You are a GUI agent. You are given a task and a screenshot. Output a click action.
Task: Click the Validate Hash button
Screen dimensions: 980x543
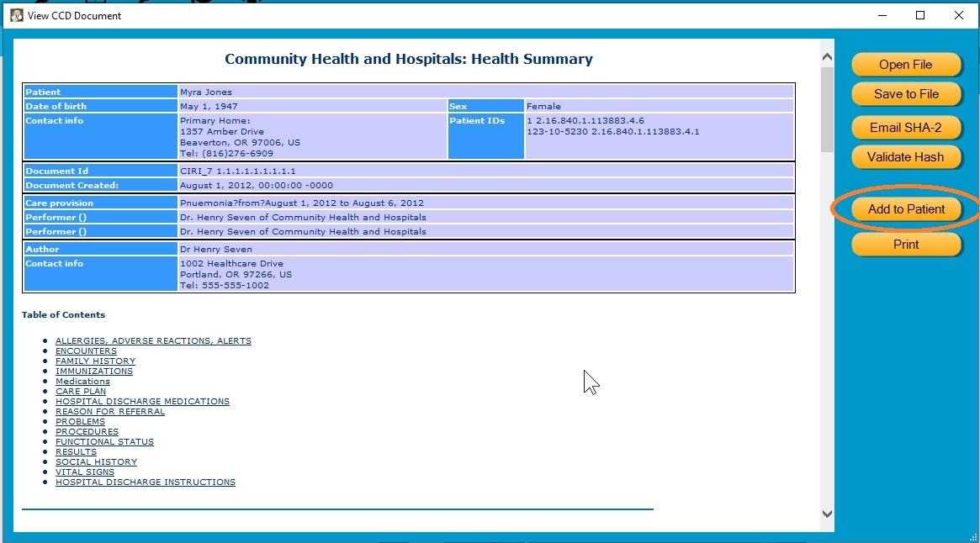pos(906,157)
